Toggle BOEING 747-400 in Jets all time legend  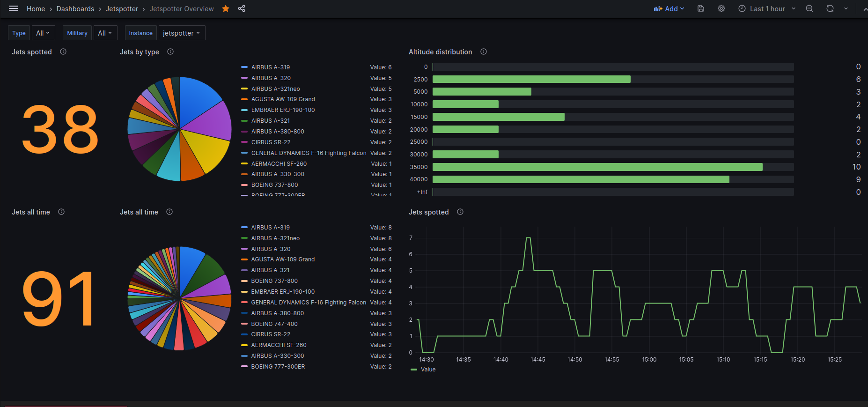pyautogui.click(x=274, y=324)
